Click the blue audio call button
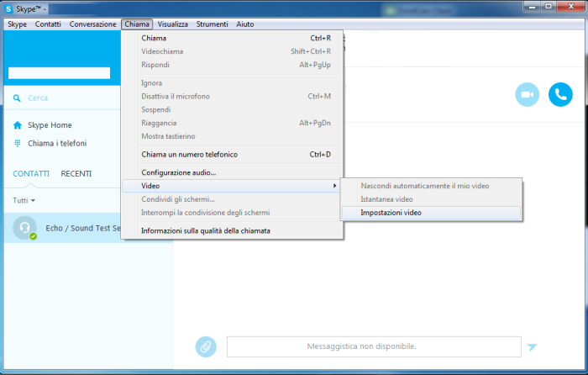The height and width of the screenshot is (375, 588). (x=560, y=95)
